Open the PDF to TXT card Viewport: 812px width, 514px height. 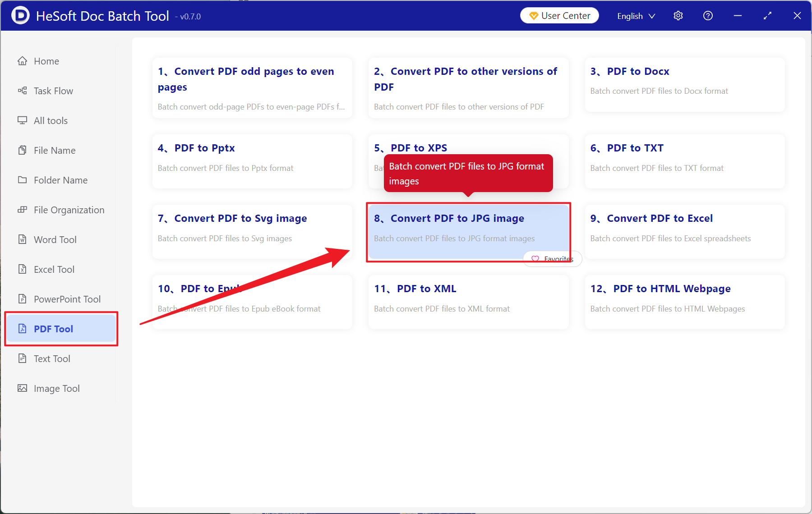click(685, 161)
